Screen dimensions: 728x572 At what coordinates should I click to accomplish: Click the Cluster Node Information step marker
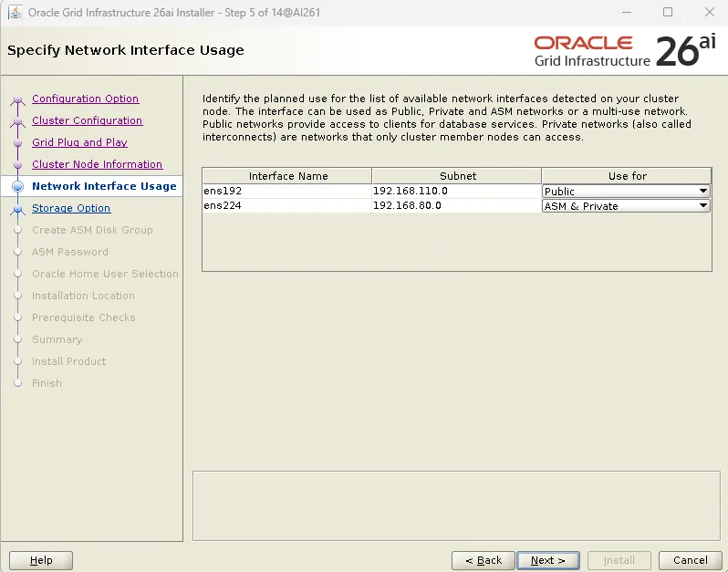[17, 165]
